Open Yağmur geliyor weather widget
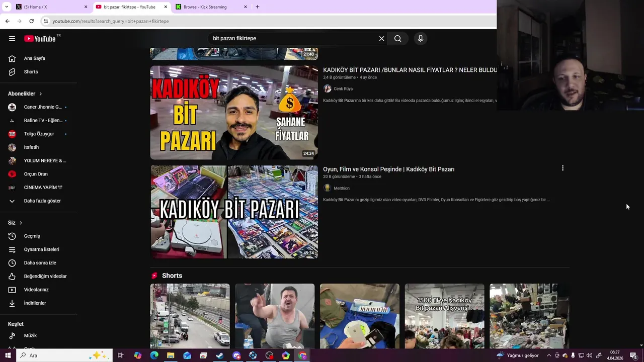Viewport: 644px width, 362px height. [x=518, y=355]
